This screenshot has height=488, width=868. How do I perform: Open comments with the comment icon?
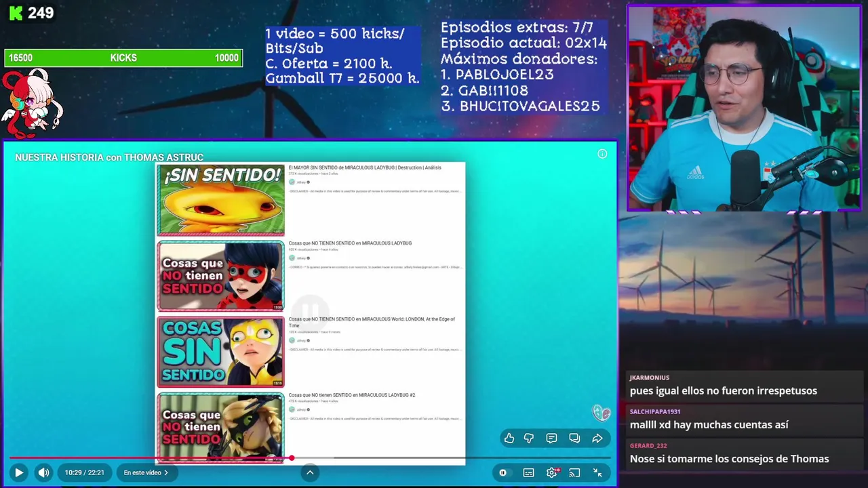[551, 439]
